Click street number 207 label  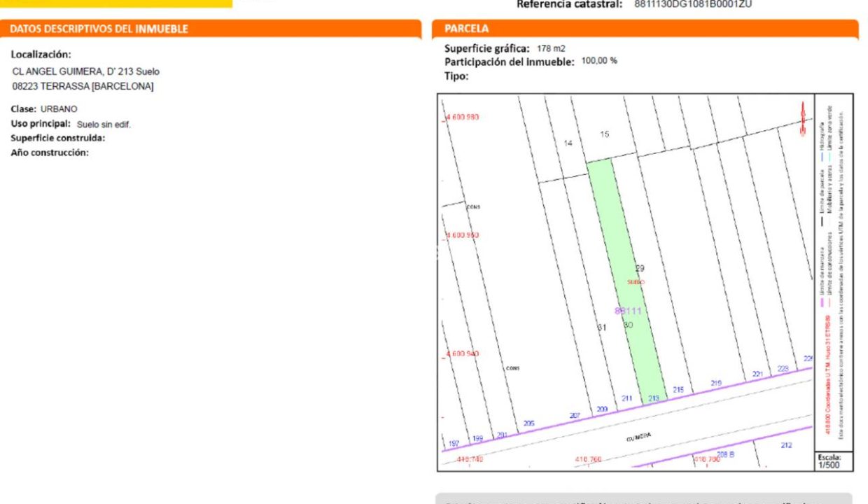pos(575,416)
